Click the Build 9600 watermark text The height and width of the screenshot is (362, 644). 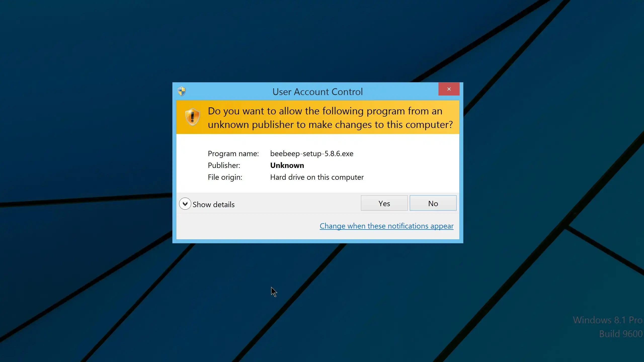click(621, 334)
